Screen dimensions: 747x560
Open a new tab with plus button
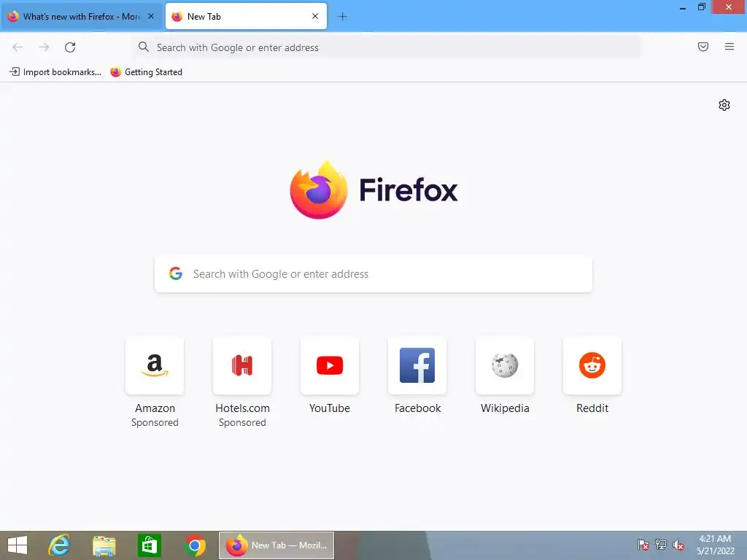[342, 17]
